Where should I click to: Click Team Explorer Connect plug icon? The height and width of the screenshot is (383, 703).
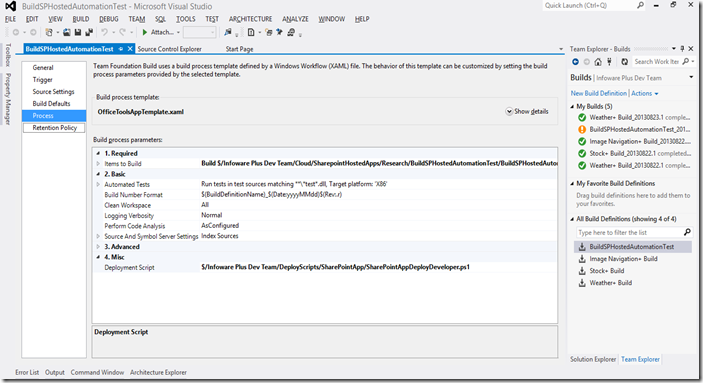[x=609, y=62]
